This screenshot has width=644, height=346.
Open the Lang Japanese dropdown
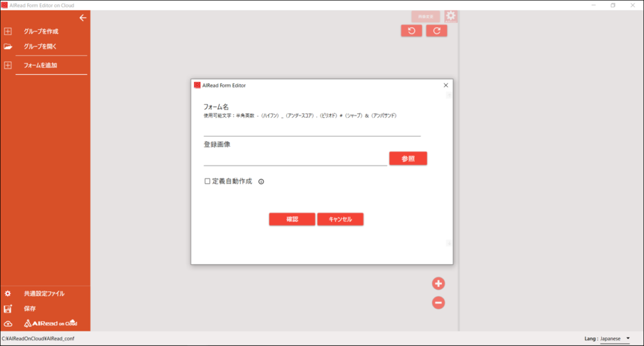[x=615, y=338]
